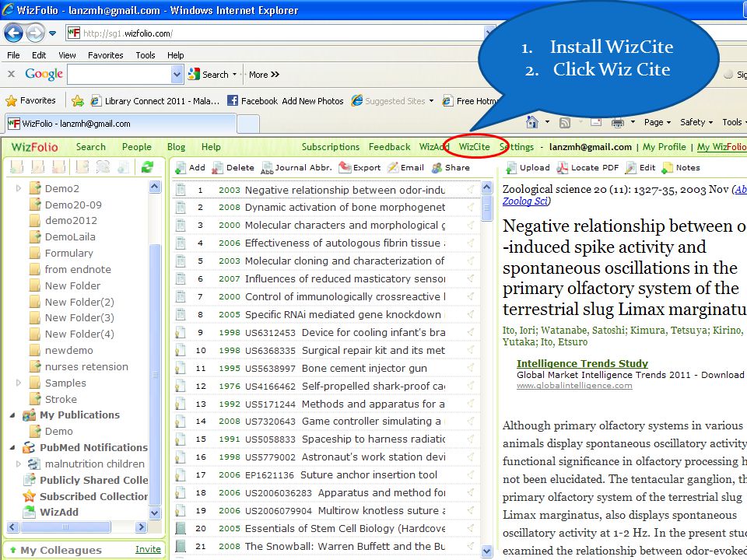Open the Help menu in IE menu bar
Image resolution: width=747 pixels, height=560 pixels.
click(175, 55)
